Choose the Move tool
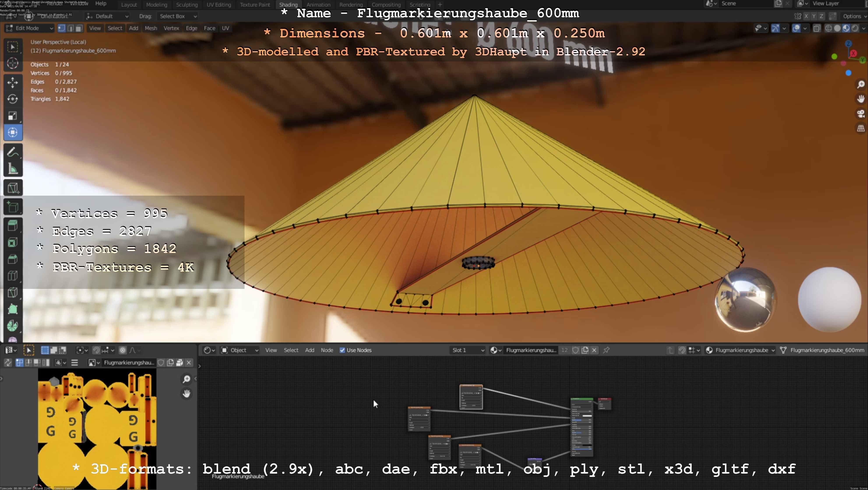 point(13,83)
